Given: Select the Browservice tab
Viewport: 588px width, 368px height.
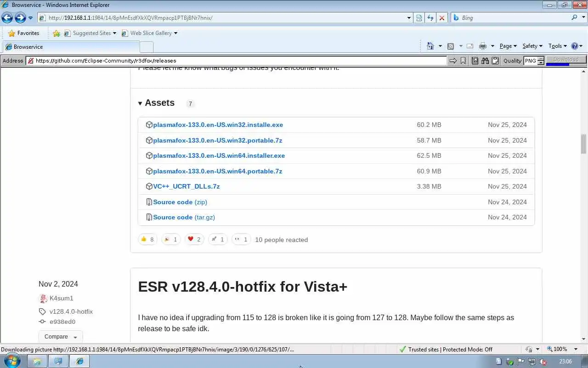Looking at the screenshot, I should coord(71,47).
